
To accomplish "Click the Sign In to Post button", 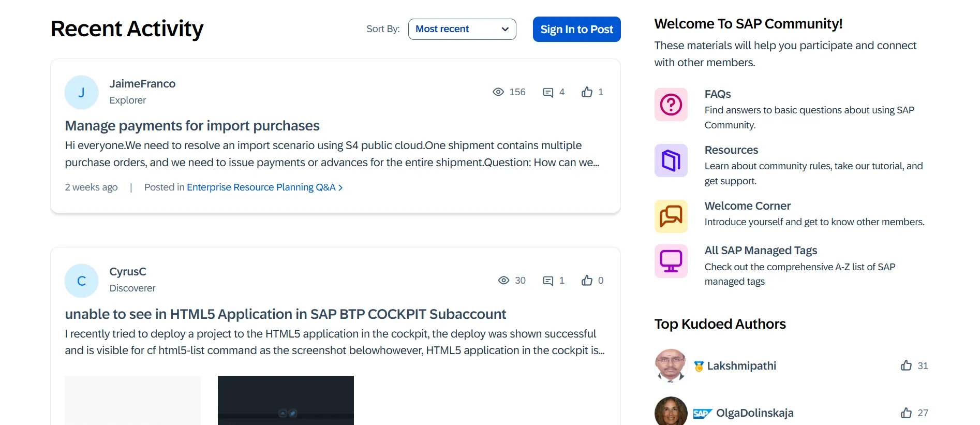I will pyautogui.click(x=577, y=30).
